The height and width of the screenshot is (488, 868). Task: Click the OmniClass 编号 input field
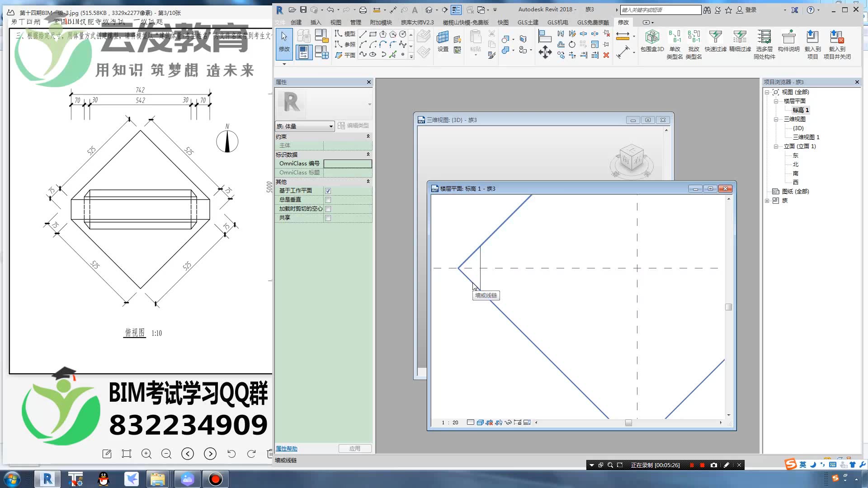(x=348, y=164)
